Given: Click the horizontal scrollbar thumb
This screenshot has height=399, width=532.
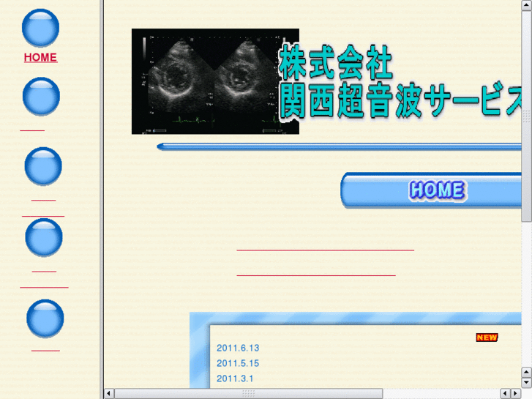Looking at the screenshot, I should pyautogui.click(x=249, y=394).
